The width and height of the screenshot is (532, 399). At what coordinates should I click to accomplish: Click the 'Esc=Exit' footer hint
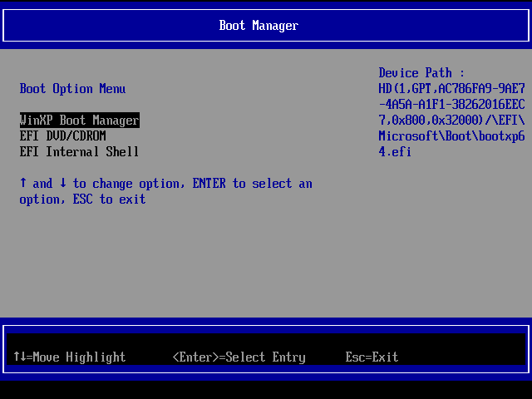(x=372, y=357)
